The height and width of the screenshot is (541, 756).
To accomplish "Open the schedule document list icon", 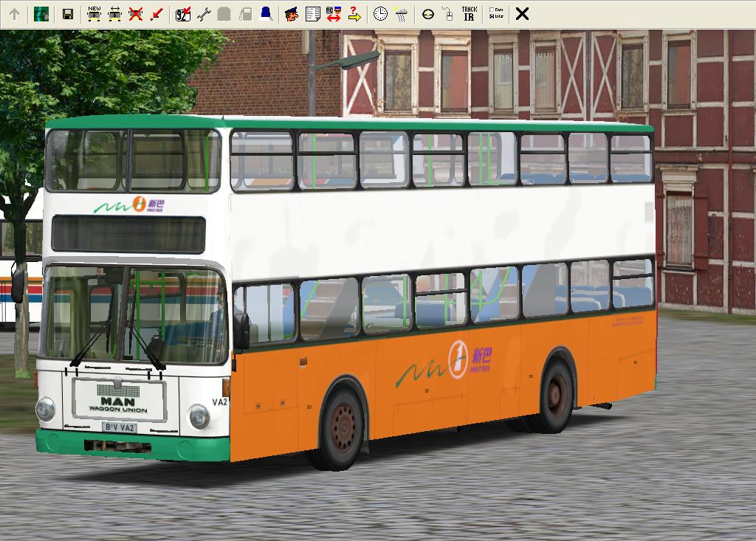I will pyautogui.click(x=312, y=14).
